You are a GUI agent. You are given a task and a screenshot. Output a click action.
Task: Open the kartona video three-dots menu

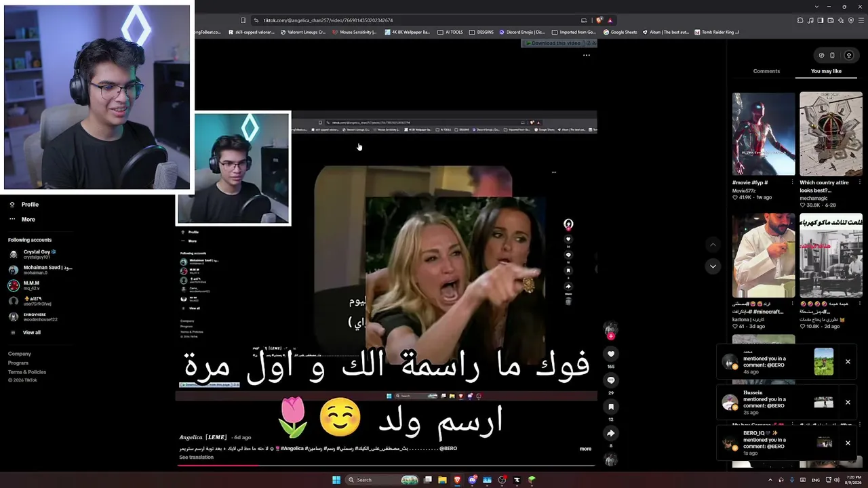[792, 304]
